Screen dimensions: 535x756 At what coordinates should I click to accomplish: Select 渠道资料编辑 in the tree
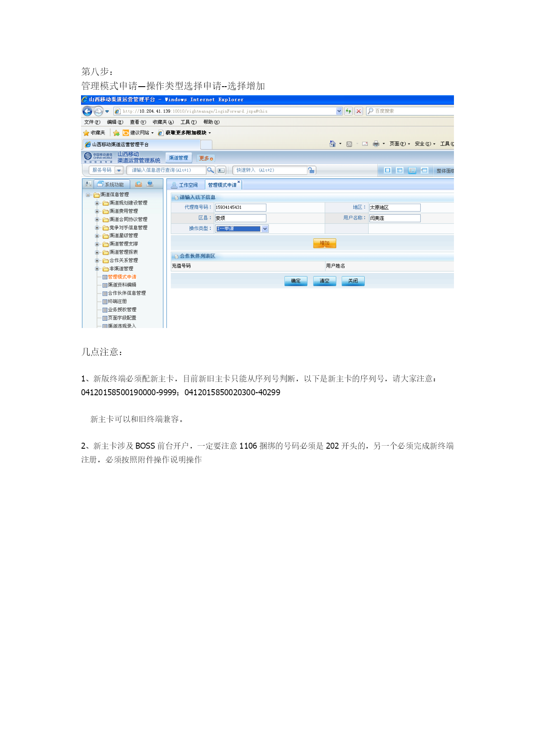click(122, 285)
